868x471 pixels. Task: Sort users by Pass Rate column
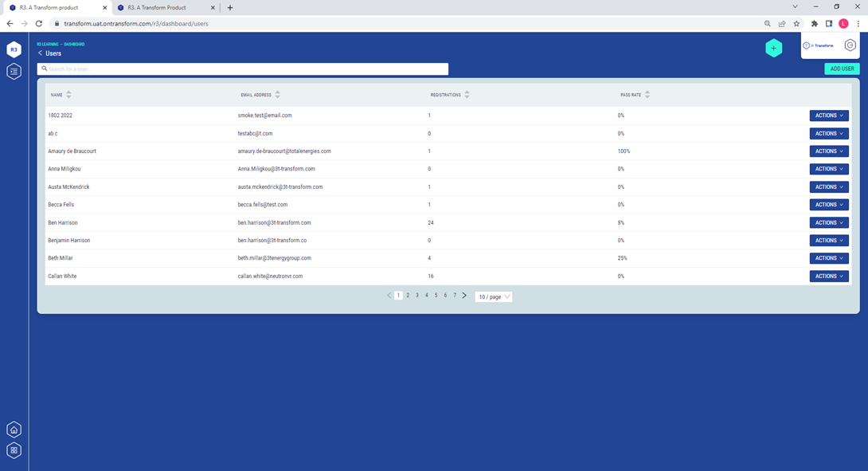click(647, 95)
